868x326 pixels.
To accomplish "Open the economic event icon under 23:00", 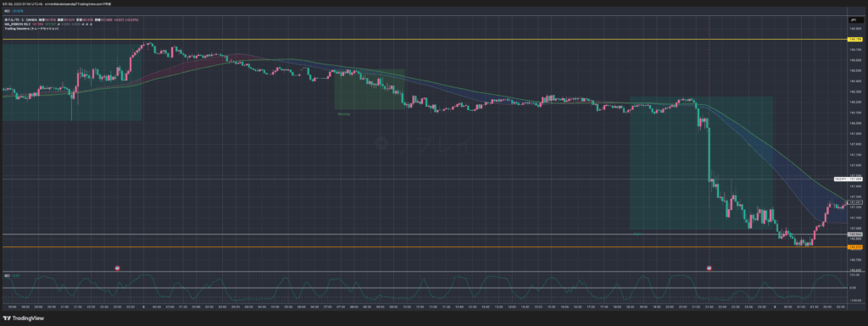I will click(117, 268).
